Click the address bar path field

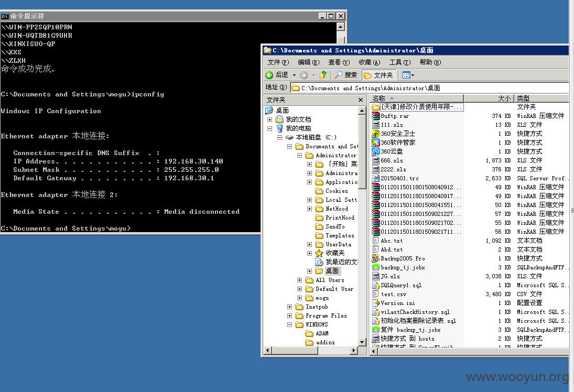[x=430, y=88]
